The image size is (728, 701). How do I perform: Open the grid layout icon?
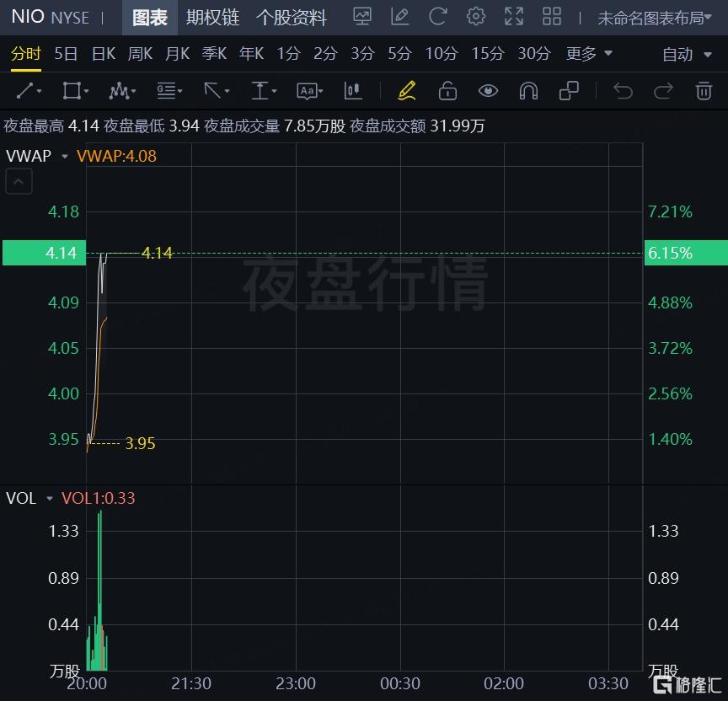point(552,17)
